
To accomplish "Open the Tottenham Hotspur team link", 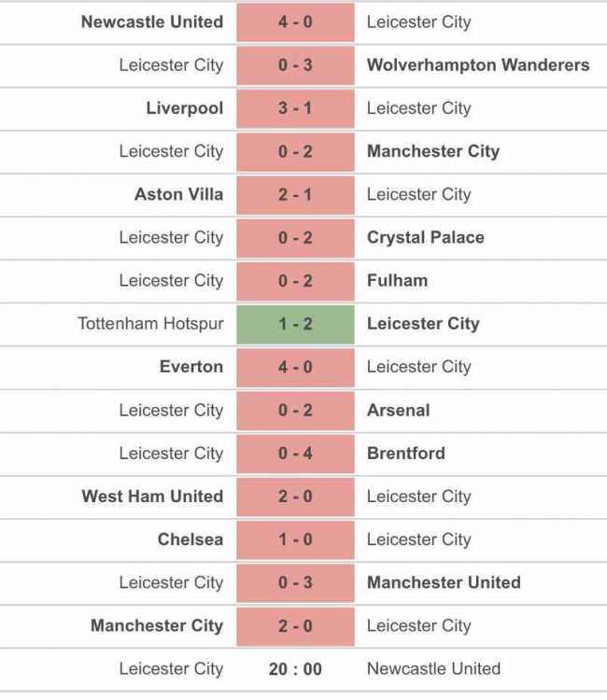I will click(x=150, y=324).
